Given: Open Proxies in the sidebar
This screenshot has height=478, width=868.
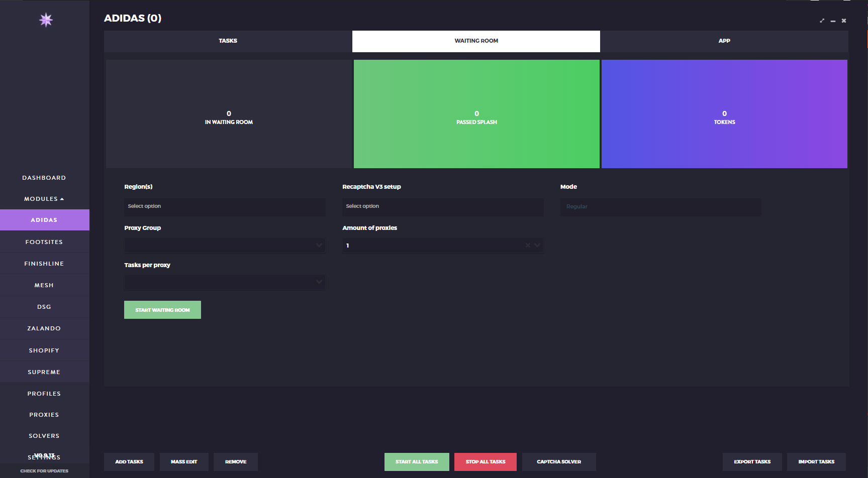Looking at the screenshot, I should pos(44,415).
